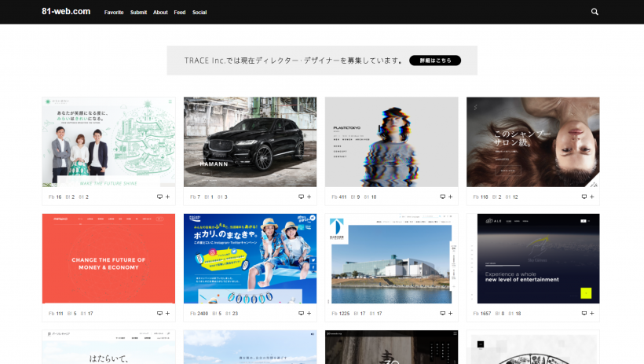Click monitor icon under HAMANN card

click(301, 197)
